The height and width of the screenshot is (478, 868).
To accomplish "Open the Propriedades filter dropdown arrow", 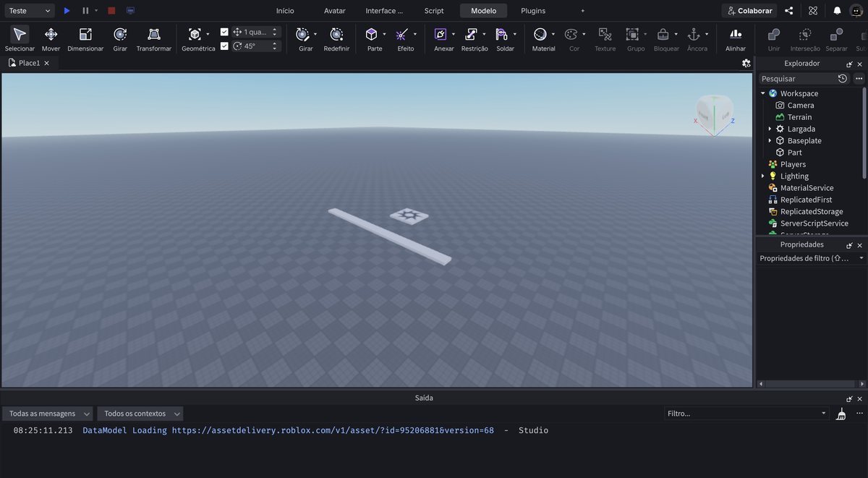I will [861, 258].
